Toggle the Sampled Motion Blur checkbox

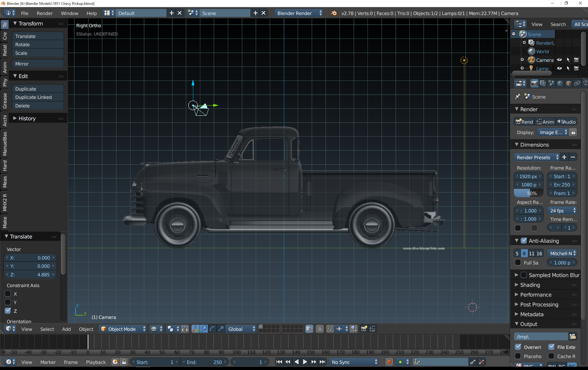click(524, 275)
